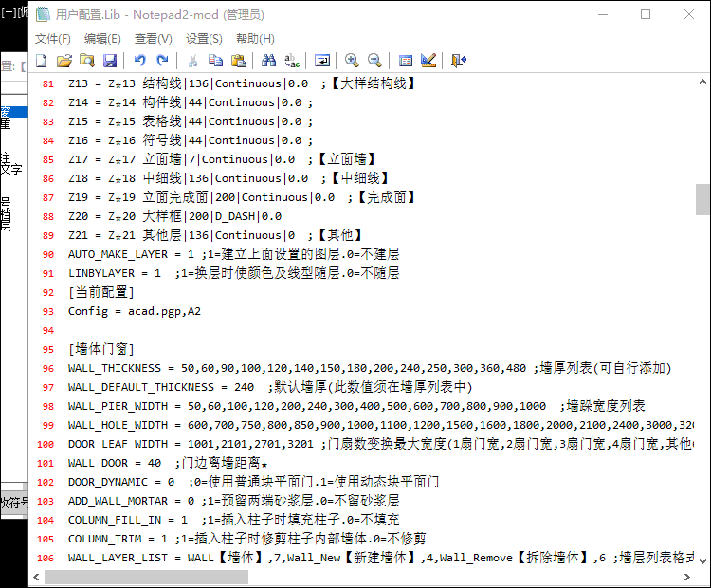Screen dimensions: 711x588
Task: Click 'LINBYLAYER = 1' on line 91
Action: [x=115, y=273]
